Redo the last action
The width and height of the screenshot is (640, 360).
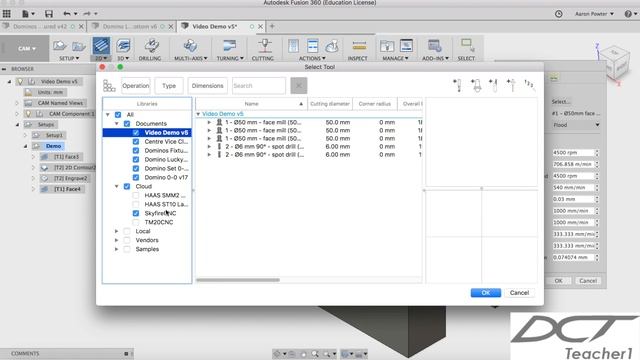click(87, 14)
